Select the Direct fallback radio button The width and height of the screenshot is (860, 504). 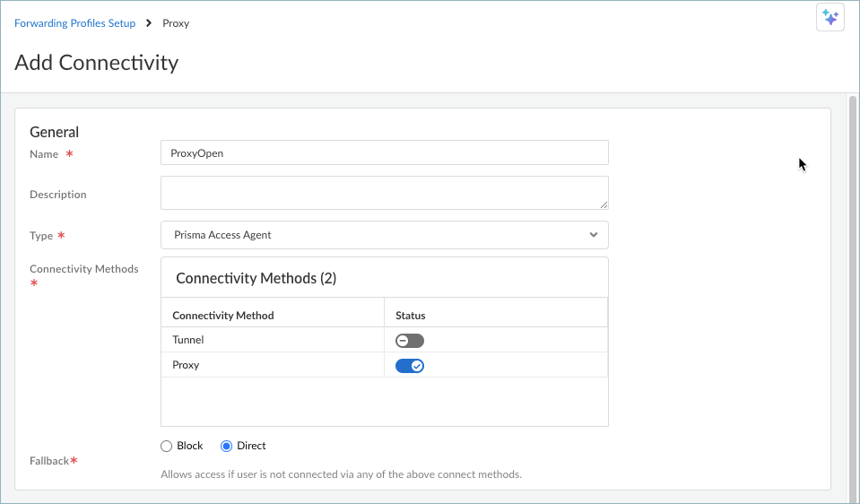coord(226,446)
